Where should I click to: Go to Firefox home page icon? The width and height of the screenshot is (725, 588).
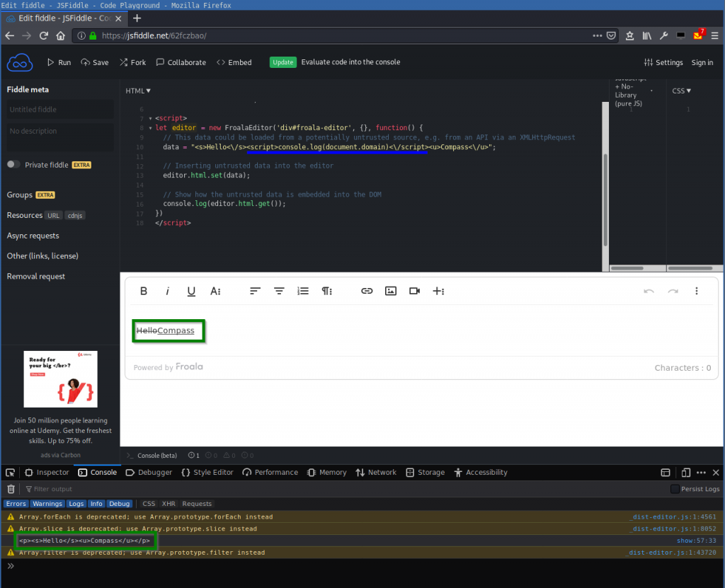pyautogui.click(x=61, y=35)
